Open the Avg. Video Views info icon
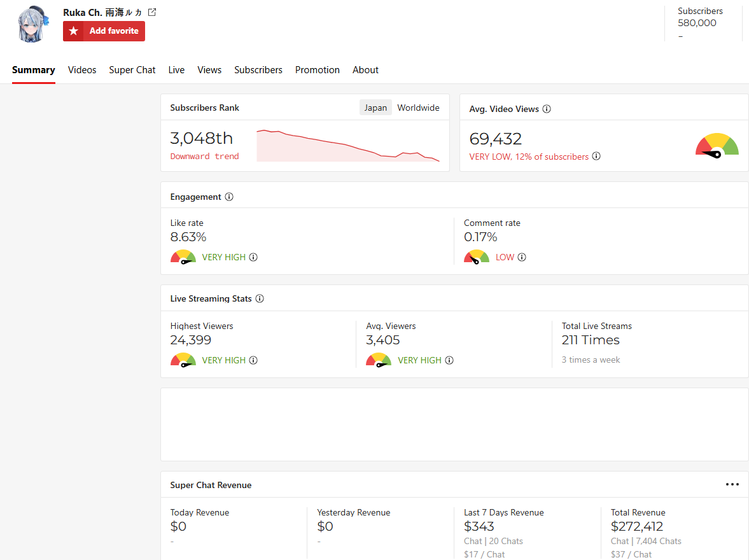 [547, 109]
